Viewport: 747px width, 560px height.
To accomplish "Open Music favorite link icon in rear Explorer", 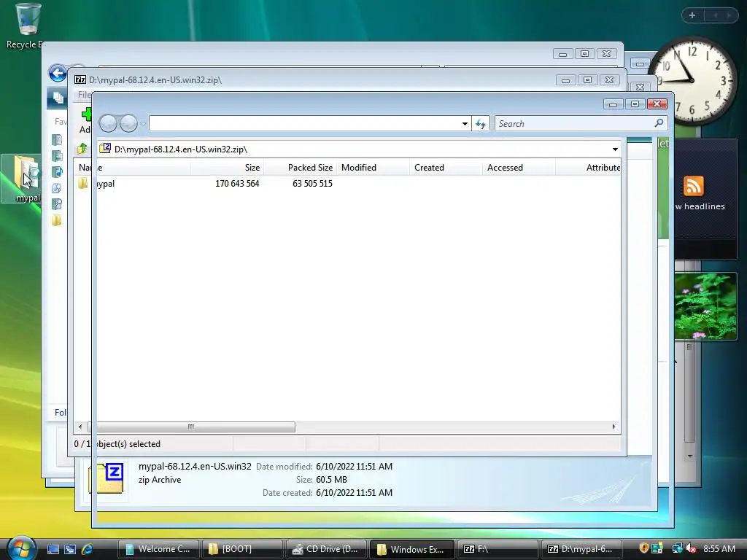I will 57,172.
